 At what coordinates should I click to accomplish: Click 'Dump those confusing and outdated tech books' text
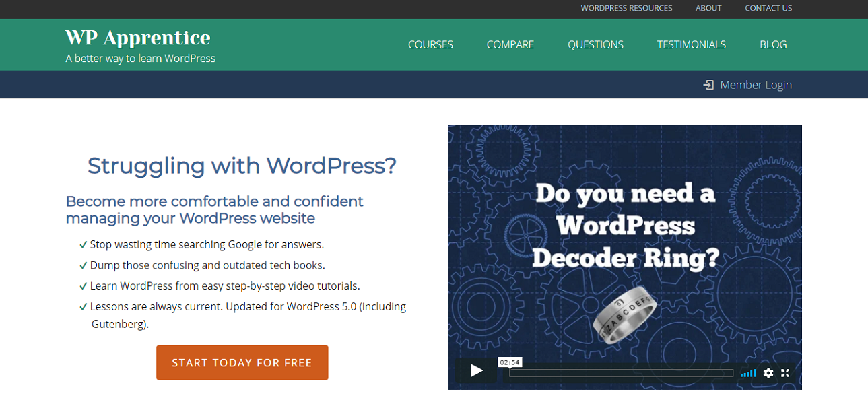pos(207,265)
